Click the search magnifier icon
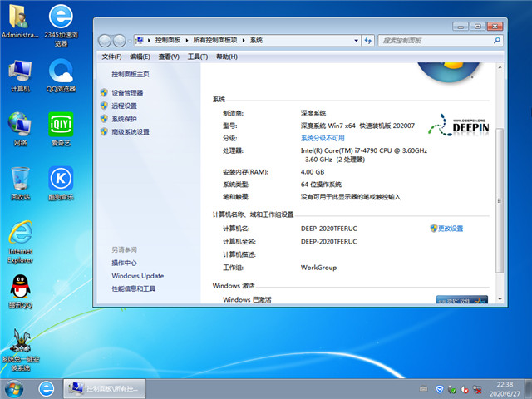This screenshot has height=399, width=532. pyautogui.click(x=497, y=41)
